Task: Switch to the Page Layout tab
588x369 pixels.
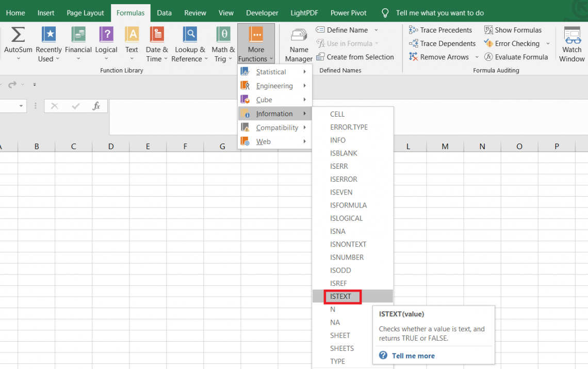Action: [85, 13]
